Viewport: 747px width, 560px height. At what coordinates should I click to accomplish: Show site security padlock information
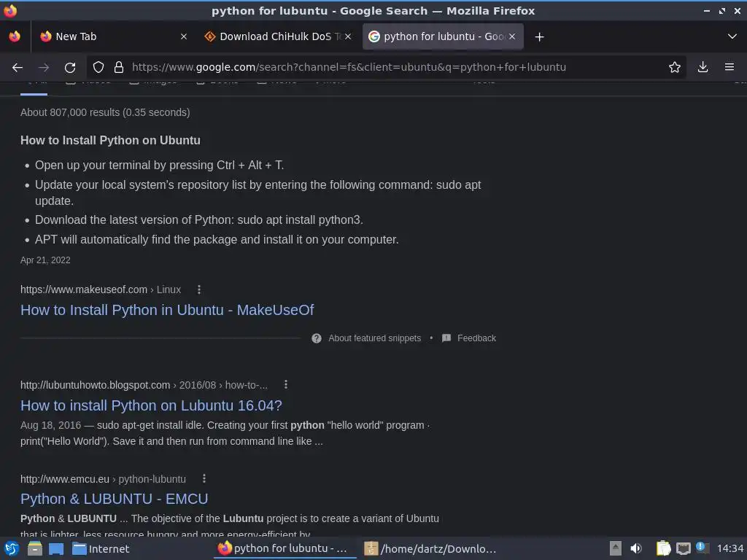pos(119,67)
